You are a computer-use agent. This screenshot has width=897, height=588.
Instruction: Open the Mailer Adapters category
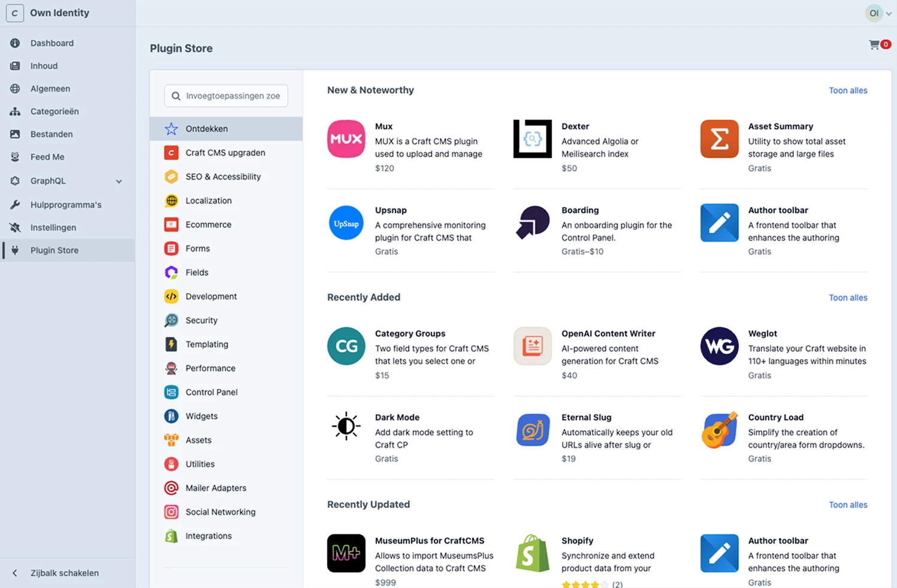click(x=226, y=488)
